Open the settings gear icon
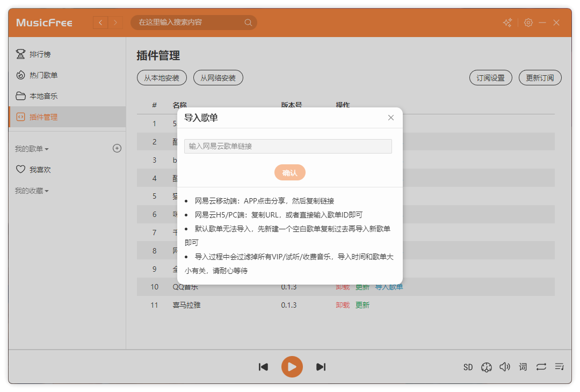Viewport: 580px width, 392px height. (528, 23)
